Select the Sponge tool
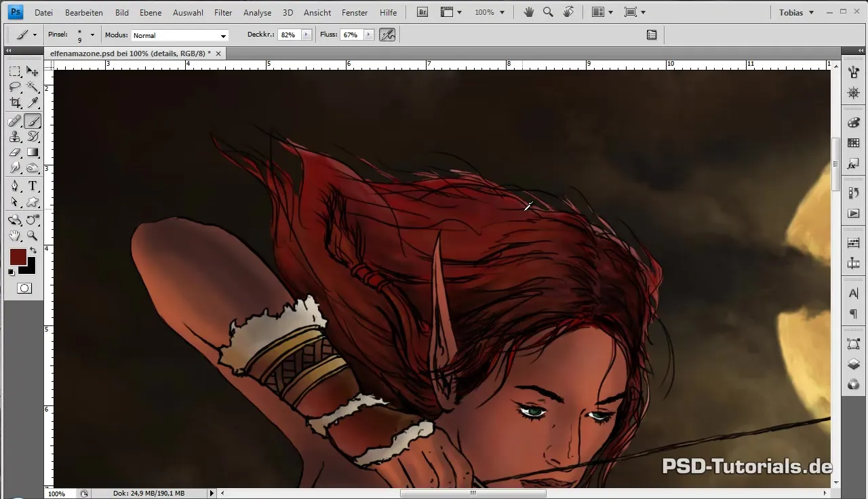The image size is (868, 499). coord(33,168)
